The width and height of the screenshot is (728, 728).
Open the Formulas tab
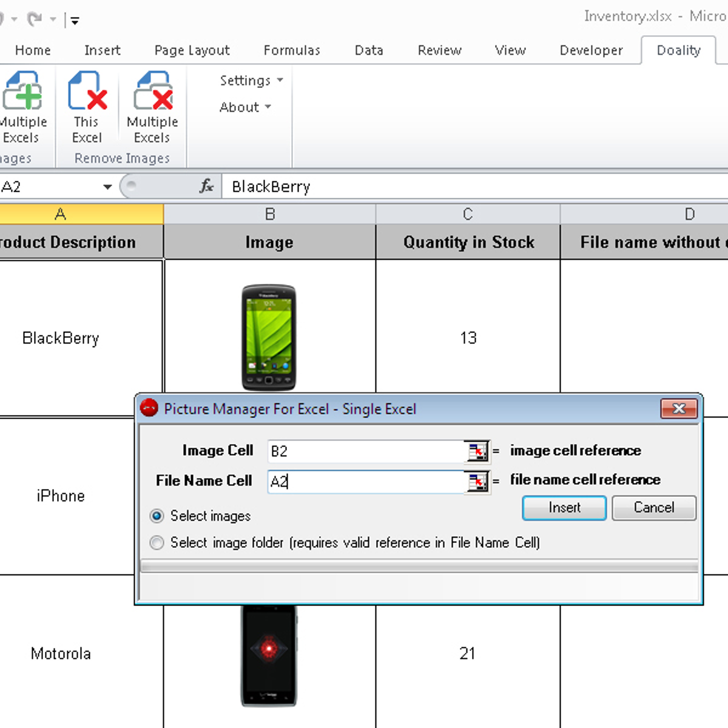292,50
